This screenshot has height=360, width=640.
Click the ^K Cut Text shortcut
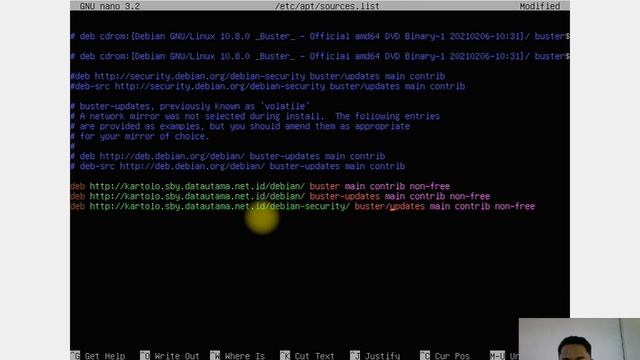tap(307, 356)
